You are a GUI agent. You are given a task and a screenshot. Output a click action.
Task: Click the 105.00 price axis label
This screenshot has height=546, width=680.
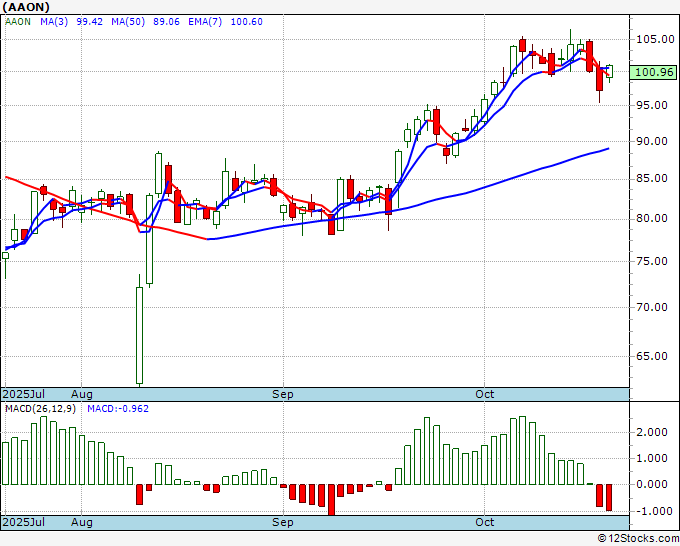point(655,39)
